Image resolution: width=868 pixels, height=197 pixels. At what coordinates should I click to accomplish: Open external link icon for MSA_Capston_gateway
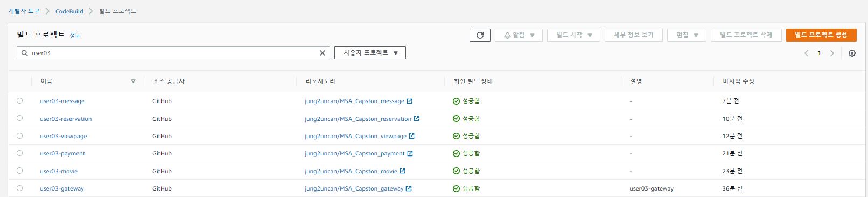pyautogui.click(x=409, y=188)
